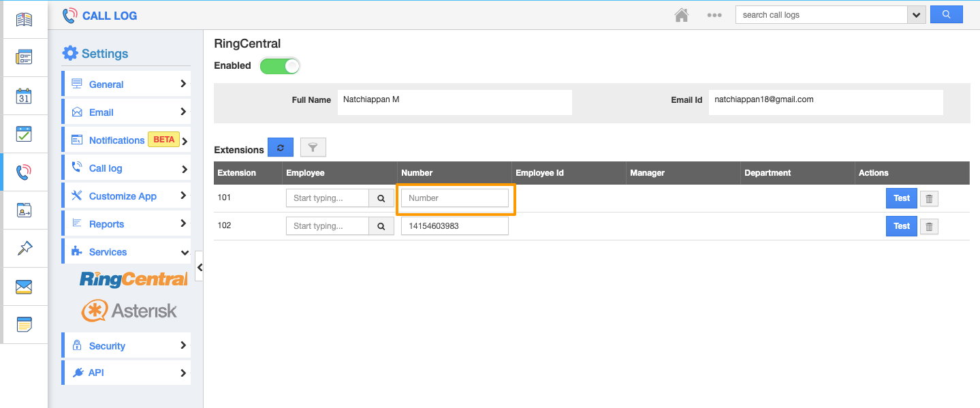Test extension 101 connection
Screen dimensions: 980x408
click(x=901, y=198)
